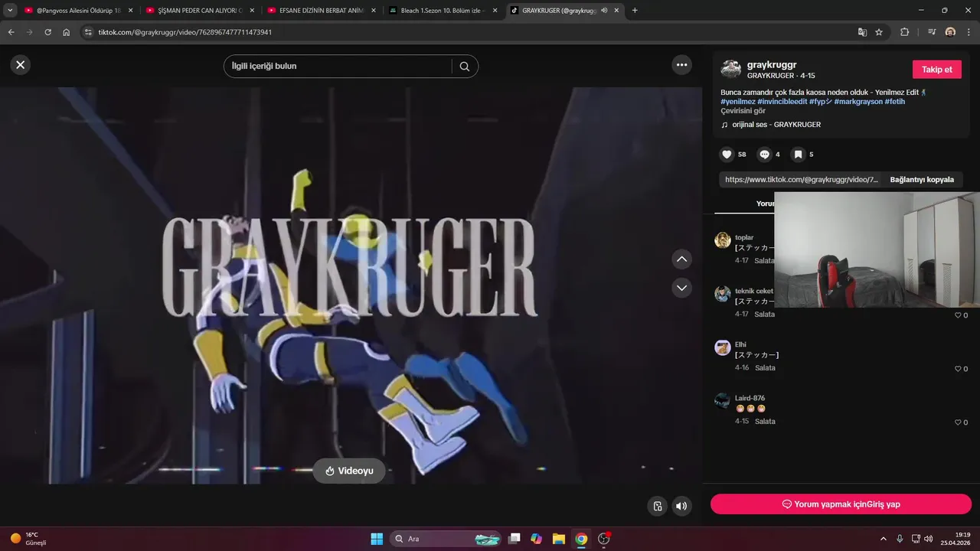
Task: Open orijinal ses - GRAYKRUGER sound link
Action: pos(776,125)
